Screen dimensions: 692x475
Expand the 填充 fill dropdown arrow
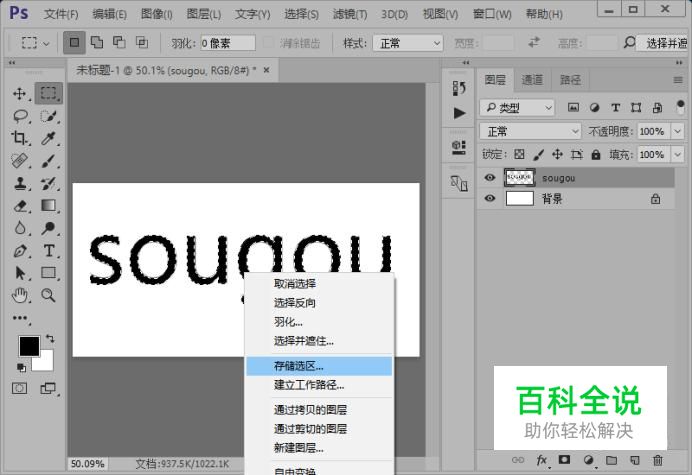pyautogui.click(x=677, y=155)
